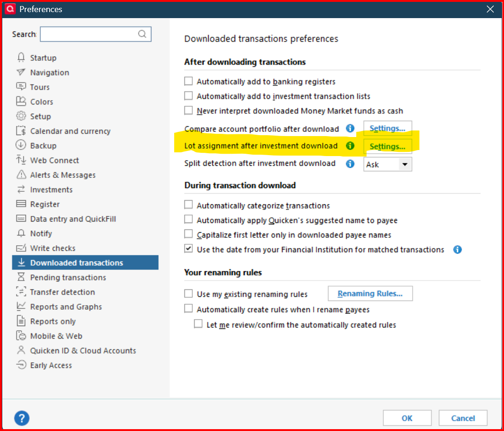The image size is (504, 431).
Task: Open the Pending transactions section
Action: click(68, 277)
